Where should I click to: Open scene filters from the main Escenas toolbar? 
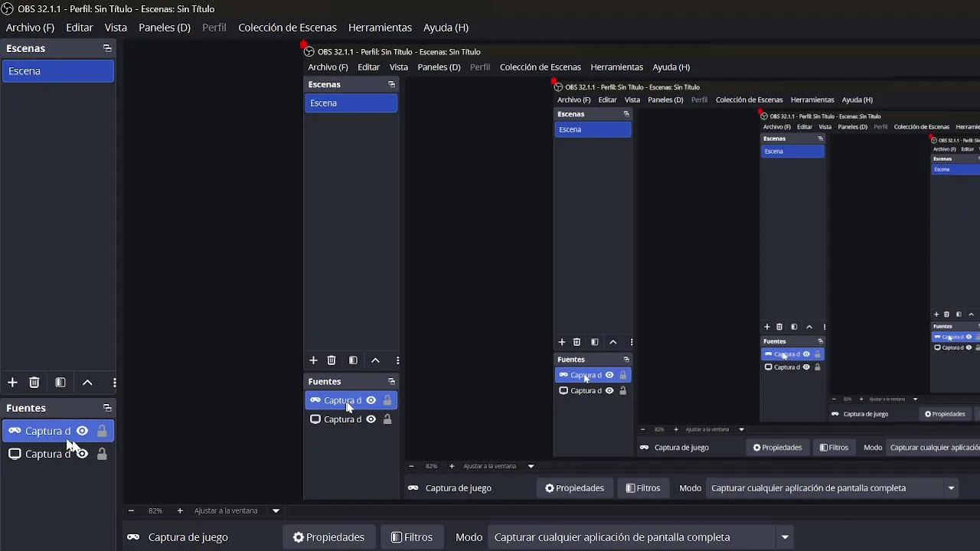60,383
